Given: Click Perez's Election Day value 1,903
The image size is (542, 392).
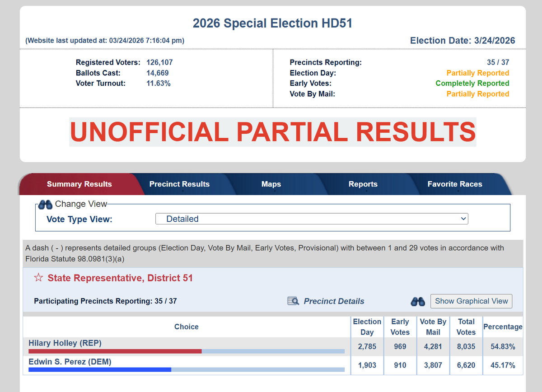Looking at the screenshot, I should coord(367,365).
